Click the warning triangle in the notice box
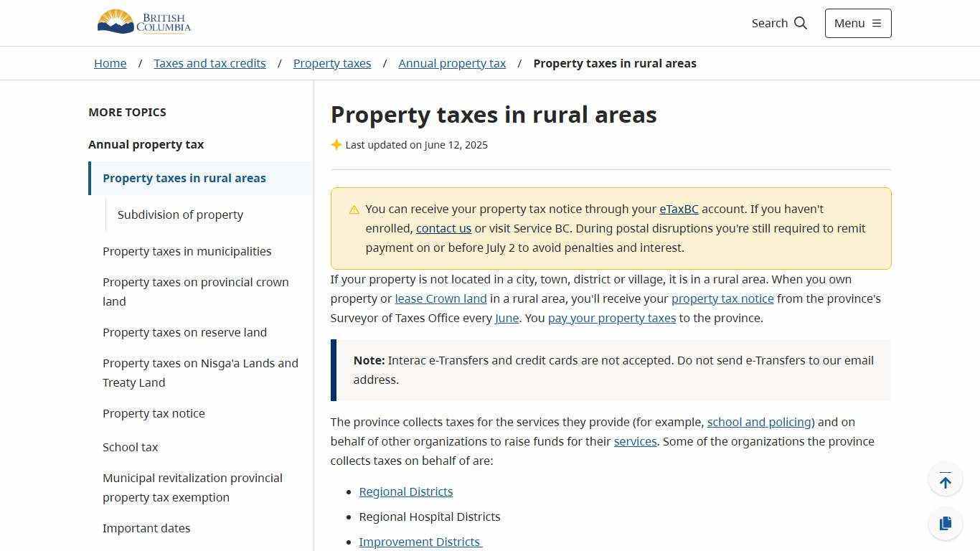The height and width of the screenshot is (551, 980). (x=354, y=209)
